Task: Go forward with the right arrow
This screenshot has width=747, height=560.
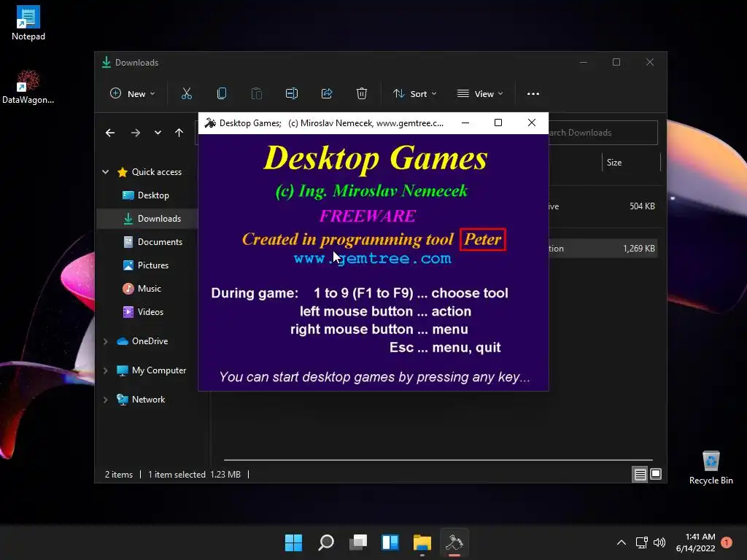Action: [x=135, y=133]
